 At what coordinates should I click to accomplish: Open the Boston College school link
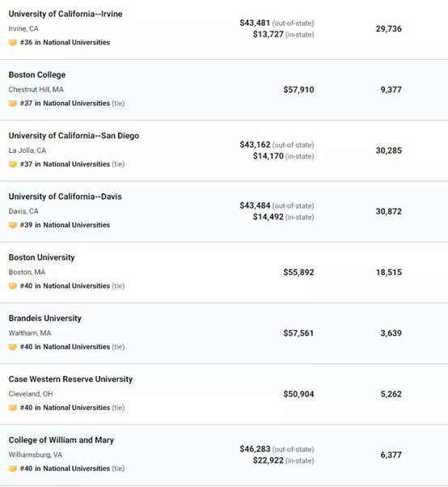(37, 75)
